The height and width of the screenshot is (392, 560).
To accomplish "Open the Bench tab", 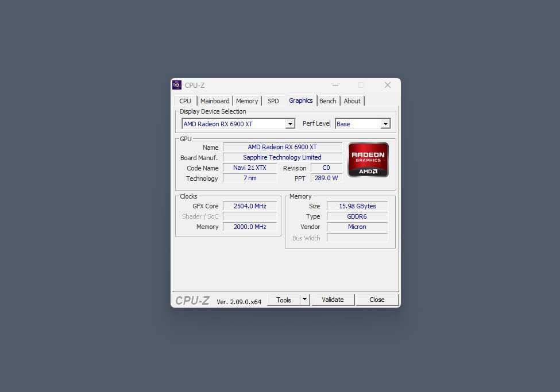I will click(x=328, y=101).
